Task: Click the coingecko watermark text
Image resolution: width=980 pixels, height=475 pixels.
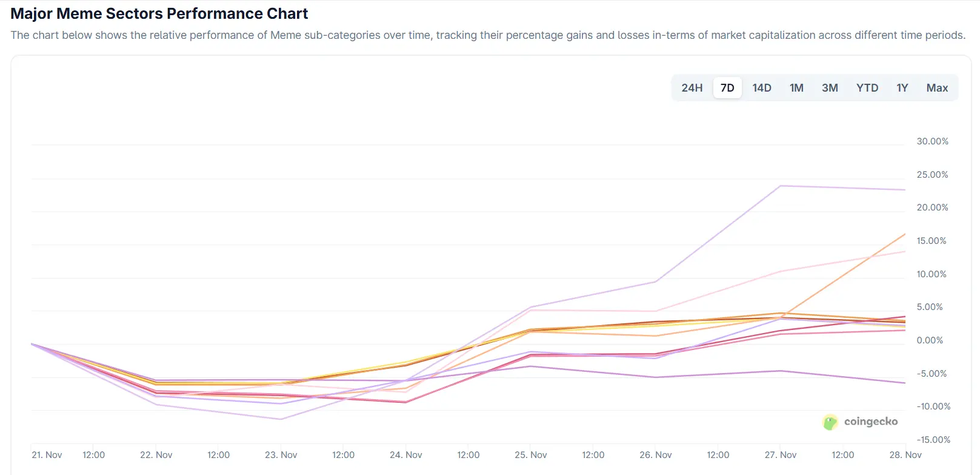Action: click(871, 422)
